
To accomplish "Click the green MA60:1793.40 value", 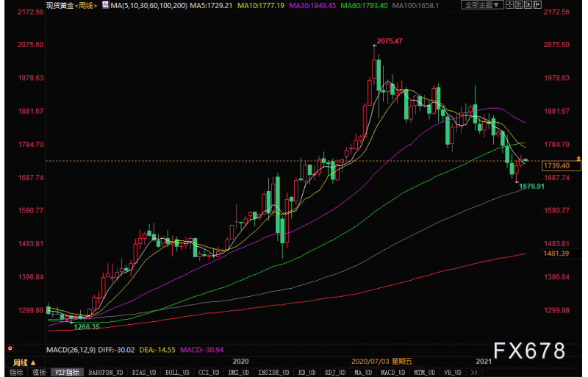I will click(364, 6).
